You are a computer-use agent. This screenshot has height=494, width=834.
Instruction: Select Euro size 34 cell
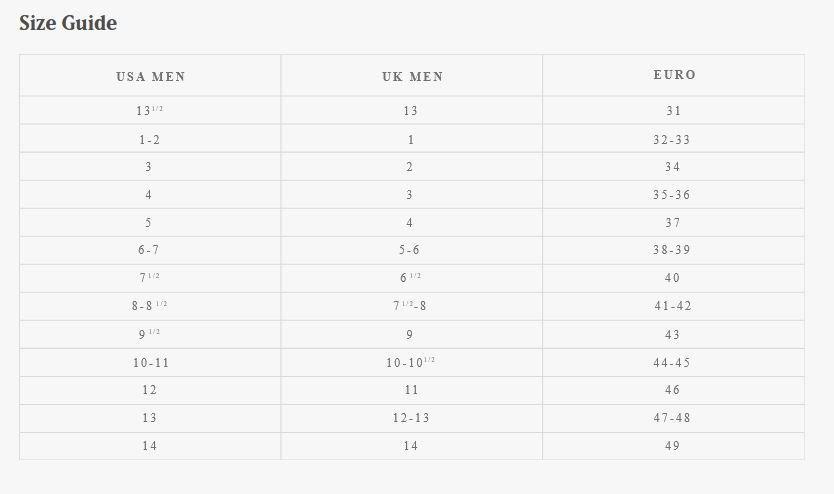(x=673, y=167)
